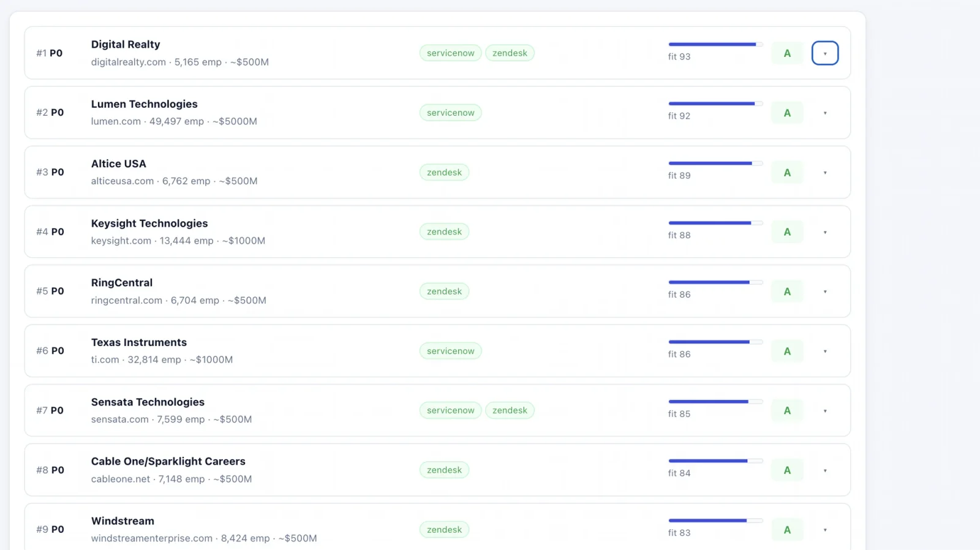Click the lumen.com details line
Viewport: 980px width, 550px height.
tap(174, 121)
